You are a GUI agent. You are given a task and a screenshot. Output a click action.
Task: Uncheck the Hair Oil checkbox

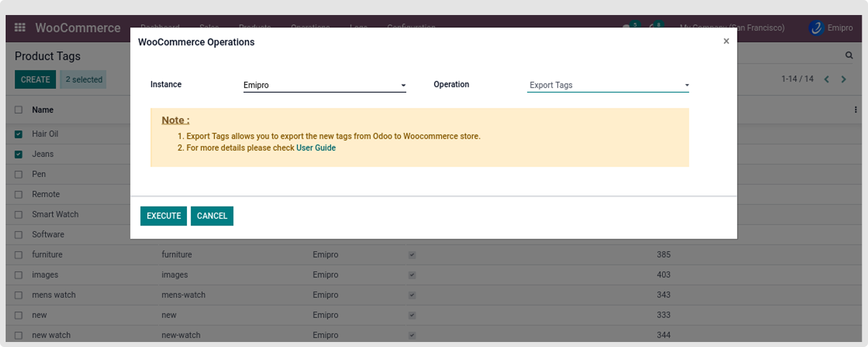click(x=19, y=134)
